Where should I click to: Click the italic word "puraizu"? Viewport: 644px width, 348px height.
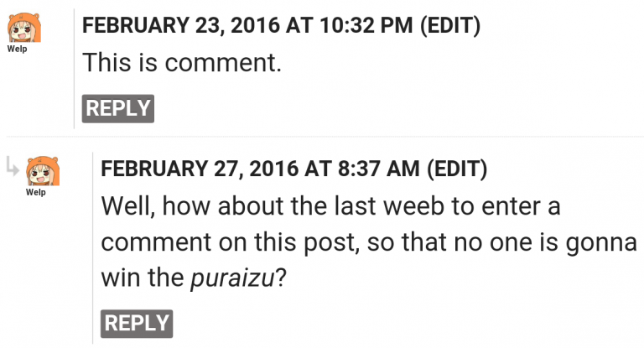(x=232, y=278)
